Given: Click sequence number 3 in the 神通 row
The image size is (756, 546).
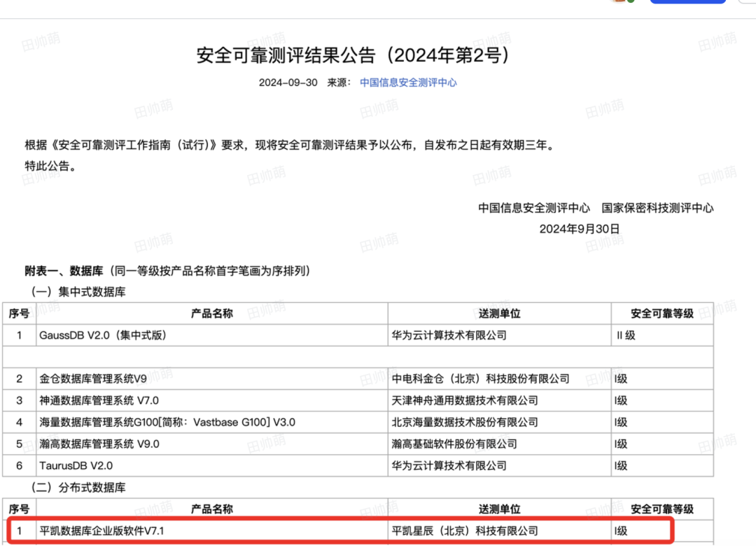Looking at the screenshot, I should (20, 401).
